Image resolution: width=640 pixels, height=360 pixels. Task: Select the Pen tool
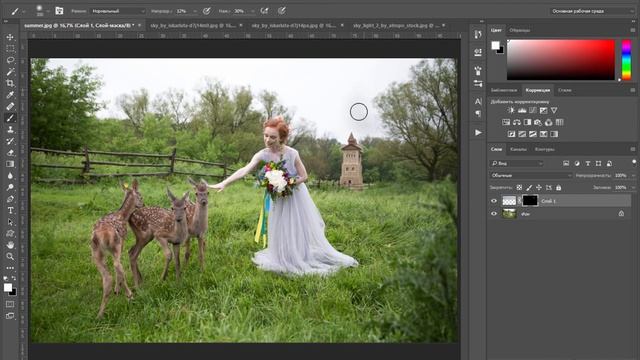(10, 199)
